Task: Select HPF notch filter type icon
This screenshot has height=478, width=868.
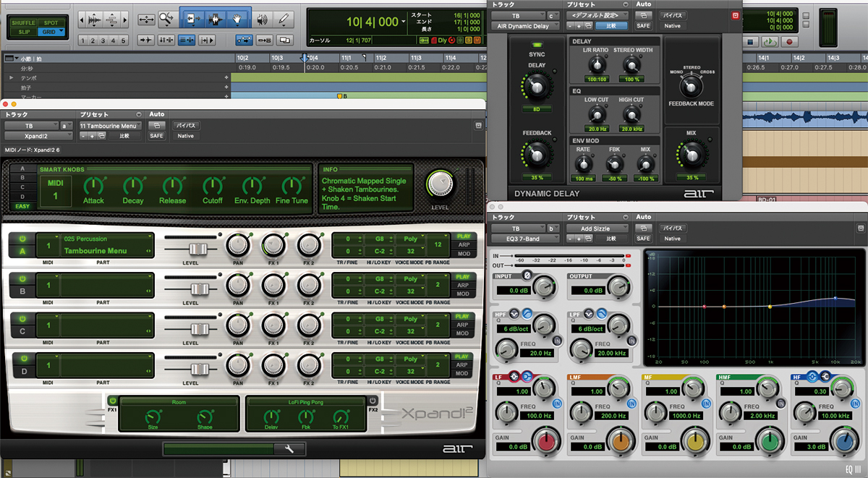Action: [x=516, y=313]
